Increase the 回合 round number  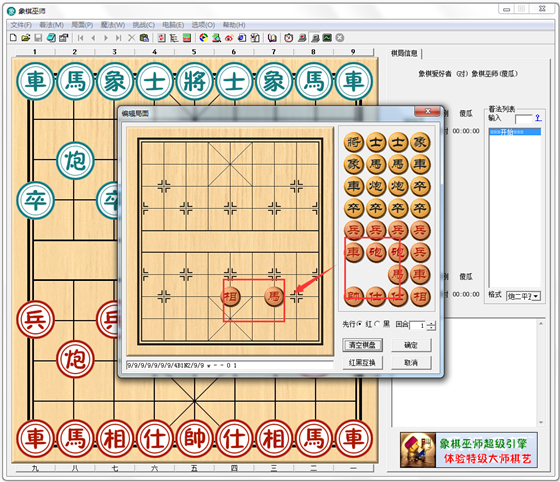(x=432, y=323)
